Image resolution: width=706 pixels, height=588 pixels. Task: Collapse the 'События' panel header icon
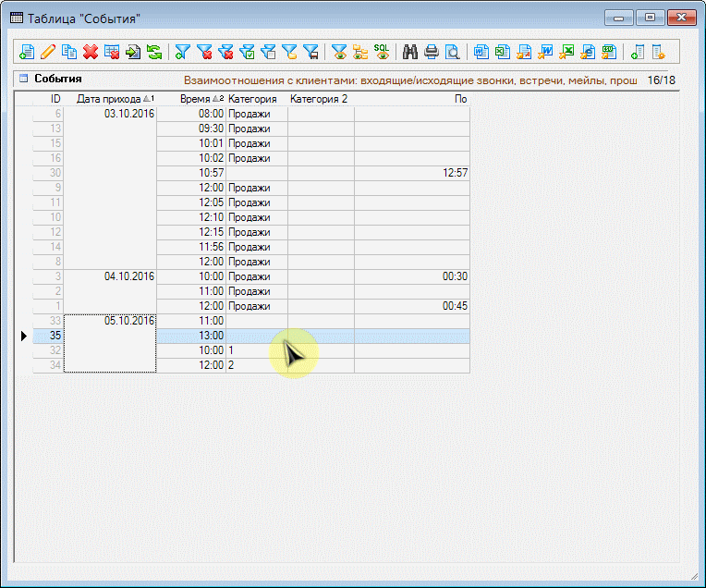point(24,80)
